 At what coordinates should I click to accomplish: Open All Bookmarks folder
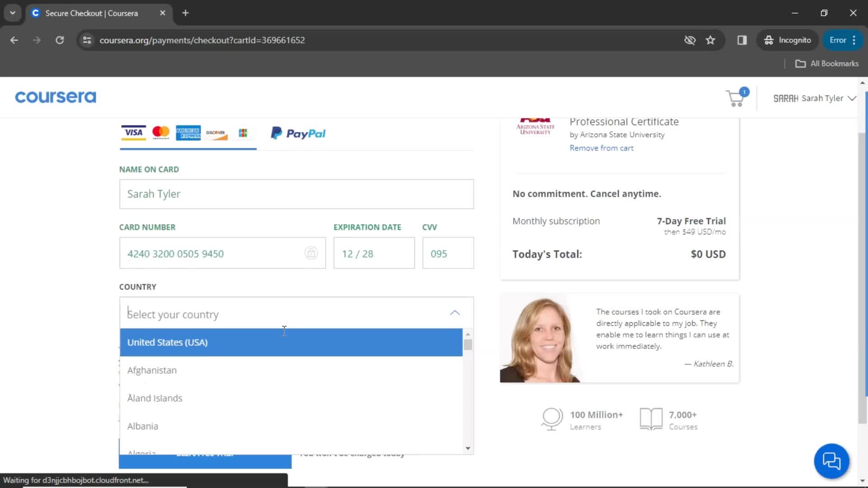[x=827, y=64]
